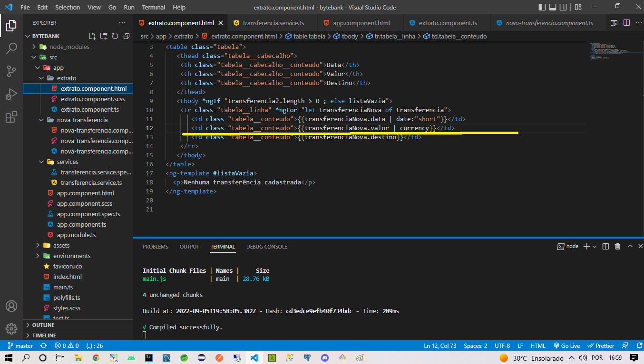Close the extrato.component.html tab
The width and height of the screenshot is (644, 364).
(x=221, y=23)
